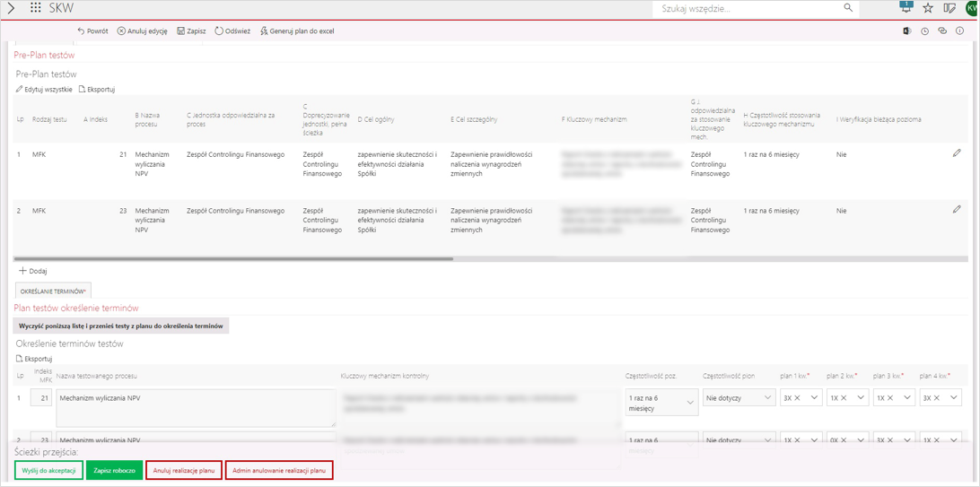Click Wyczyść poniższą listę button
The image size is (980, 487).
[x=121, y=326]
